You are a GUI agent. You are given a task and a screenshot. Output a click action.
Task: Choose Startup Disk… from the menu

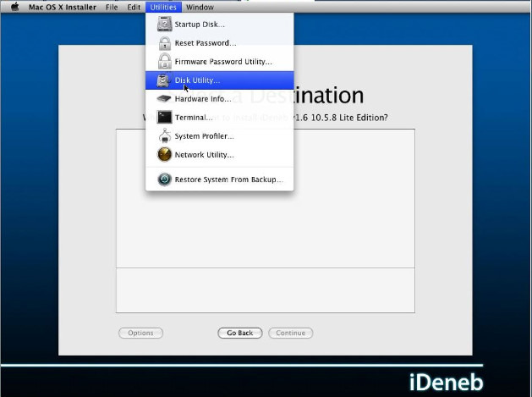tap(220, 25)
